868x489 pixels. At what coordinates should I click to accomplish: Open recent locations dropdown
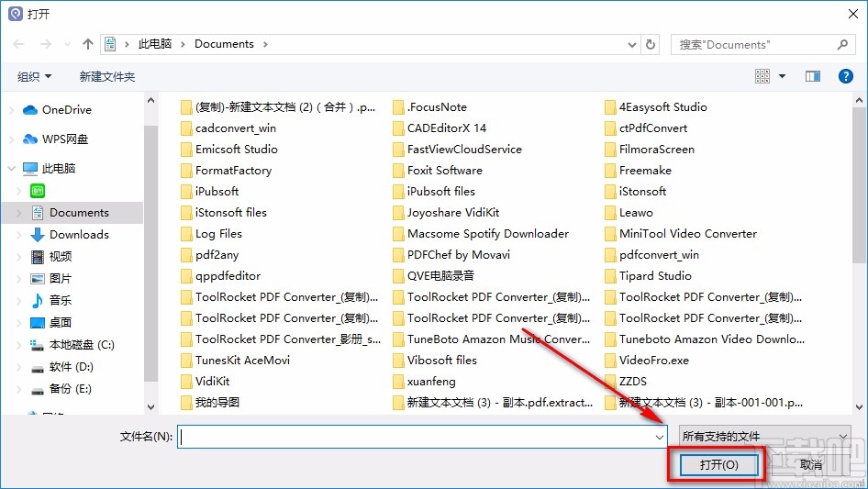67,44
